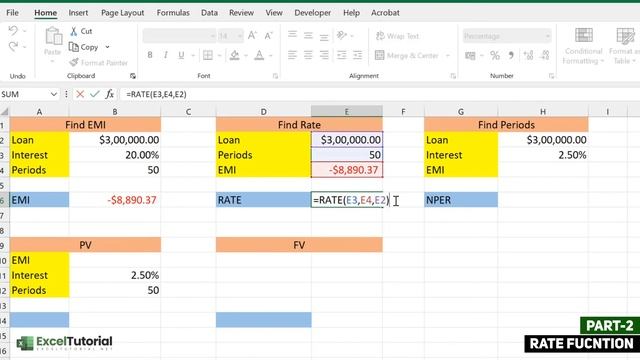
Task: Click Merge & Center button
Action: coord(407,55)
